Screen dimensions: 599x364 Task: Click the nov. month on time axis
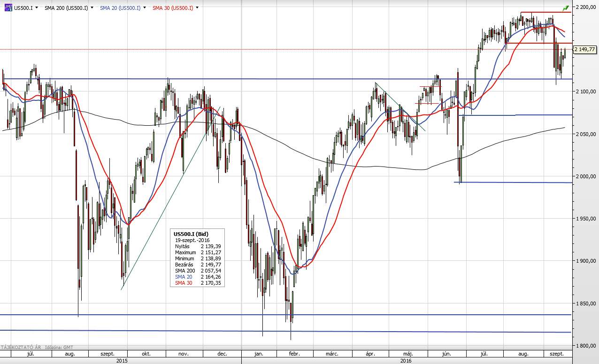pyautogui.click(x=183, y=354)
